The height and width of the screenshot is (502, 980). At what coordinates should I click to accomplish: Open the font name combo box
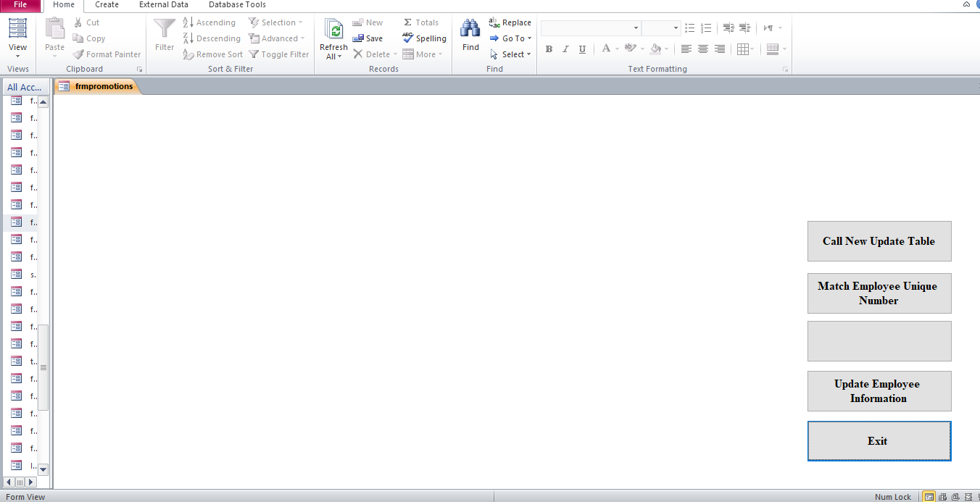[x=591, y=28]
